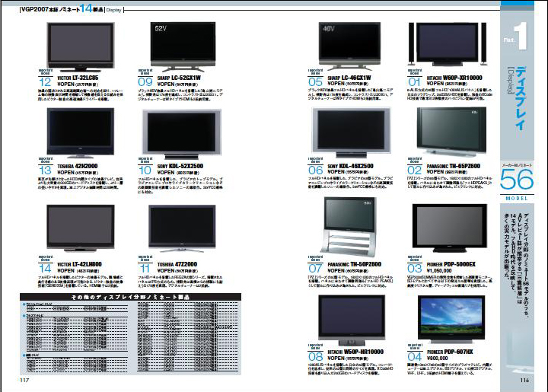Click the vertical ディスプレイ section title
548x392 pixels.
[521, 99]
